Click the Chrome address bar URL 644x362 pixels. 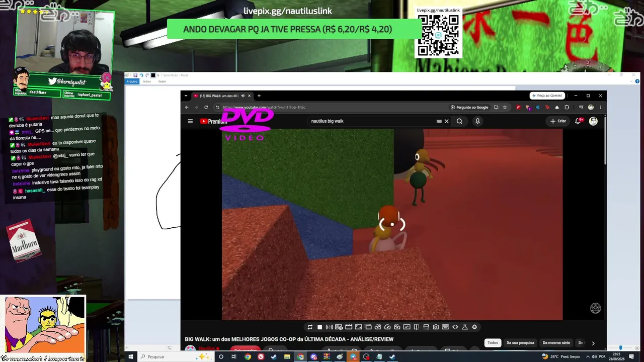(264, 107)
